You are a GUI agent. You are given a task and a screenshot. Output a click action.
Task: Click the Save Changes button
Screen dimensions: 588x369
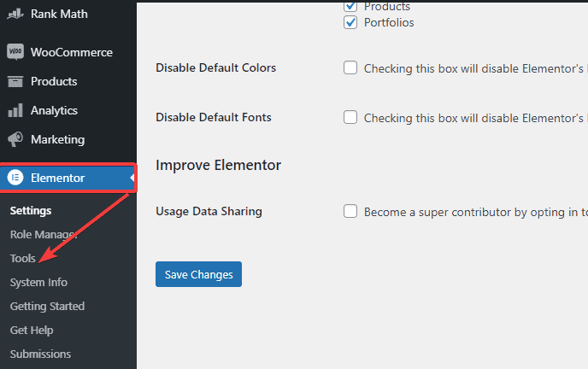(x=199, y=274)
